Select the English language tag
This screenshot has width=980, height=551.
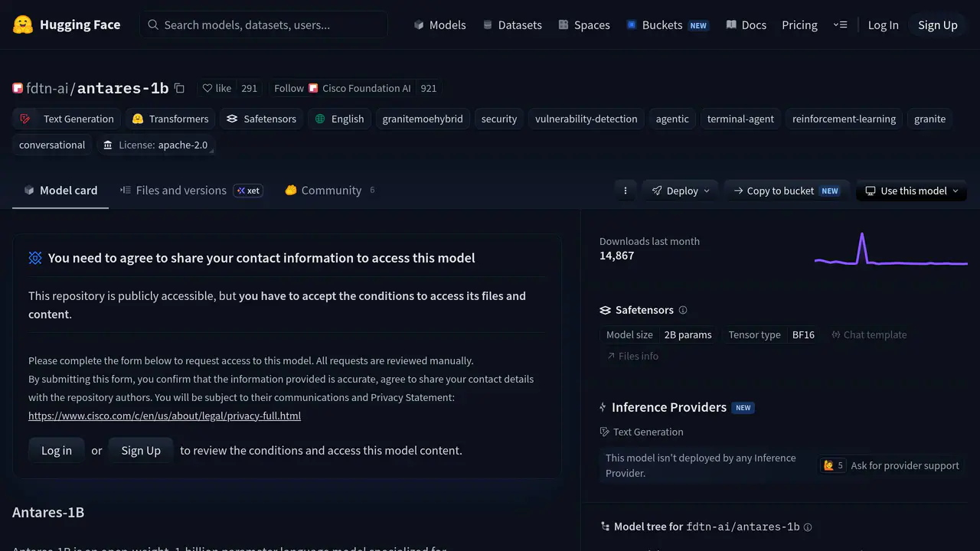tap(340, 119)
